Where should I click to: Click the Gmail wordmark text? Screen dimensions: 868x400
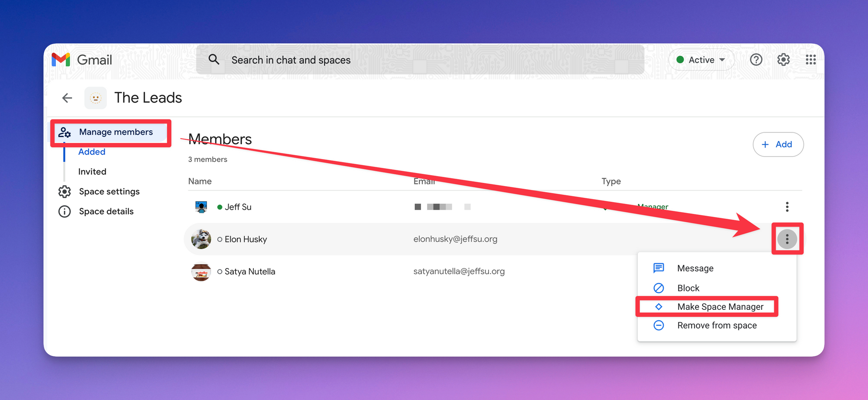[95, 60]
